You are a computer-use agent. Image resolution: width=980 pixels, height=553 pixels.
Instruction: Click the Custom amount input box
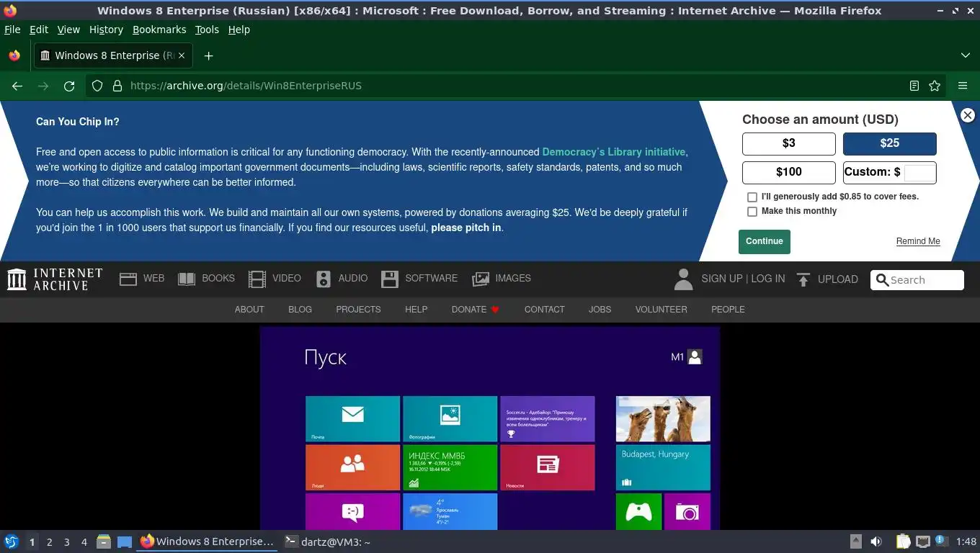click(x=919, y=172)
